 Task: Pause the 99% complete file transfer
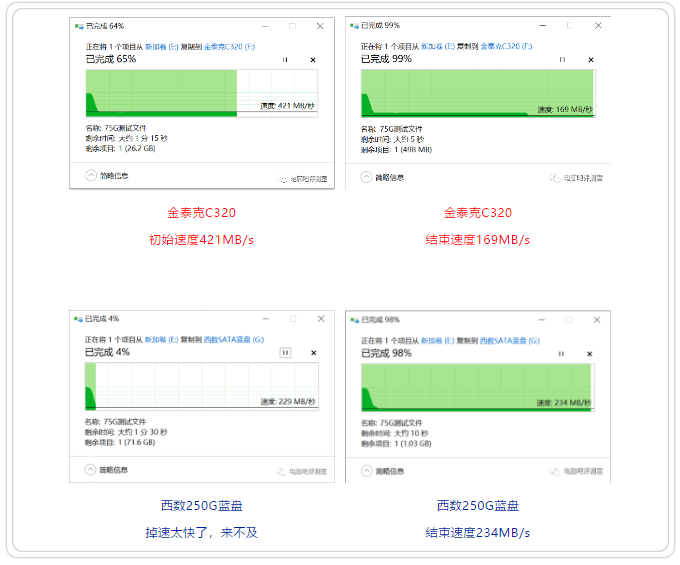click(562, 60)
